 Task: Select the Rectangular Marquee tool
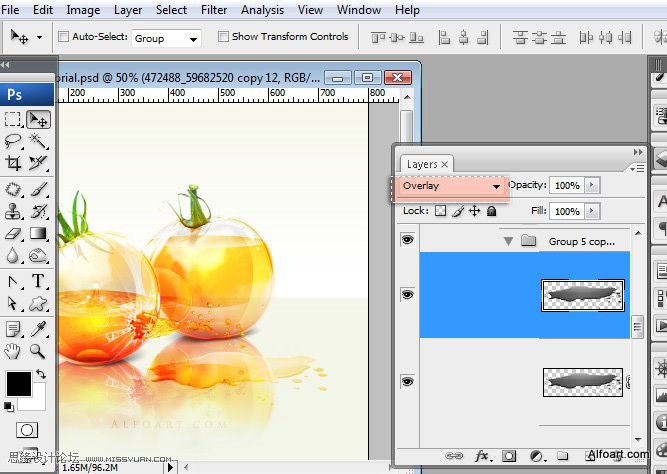(x=13, y=119)
